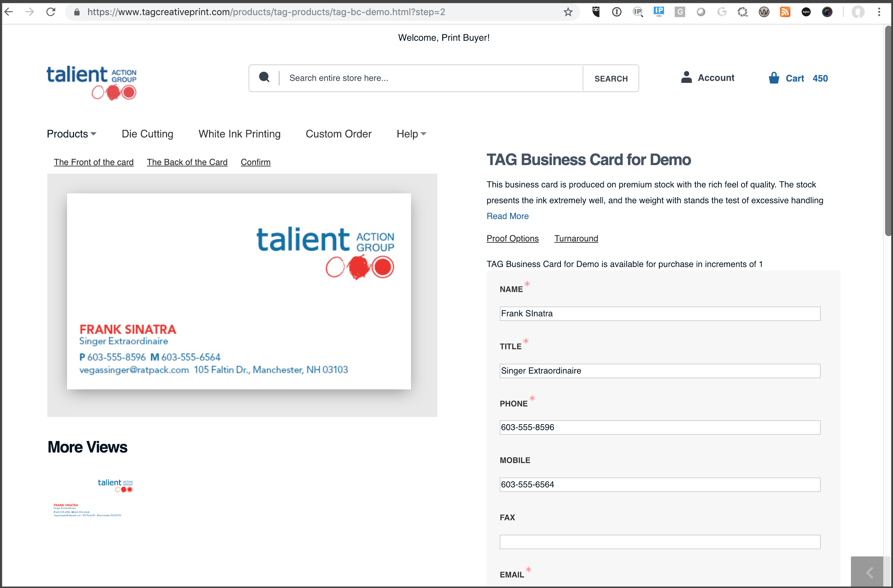Open the 1Password extension
Screen dimensions: 893x588
pos(616,12)
